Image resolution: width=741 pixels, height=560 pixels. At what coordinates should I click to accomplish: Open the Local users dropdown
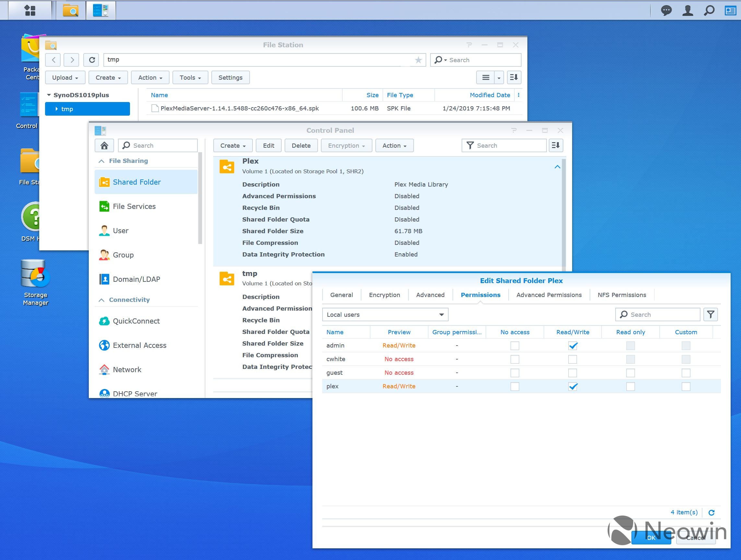tap(385, 314)
